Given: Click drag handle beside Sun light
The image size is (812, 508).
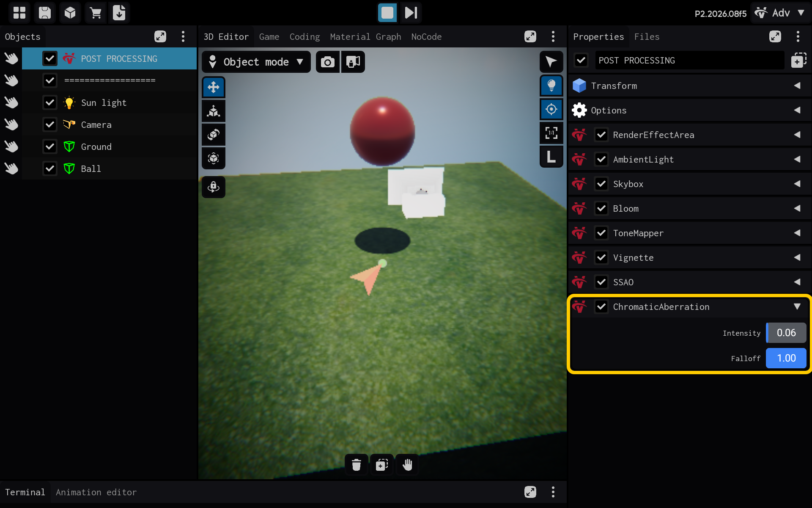Looking at the screenshot, I should 11,102.
